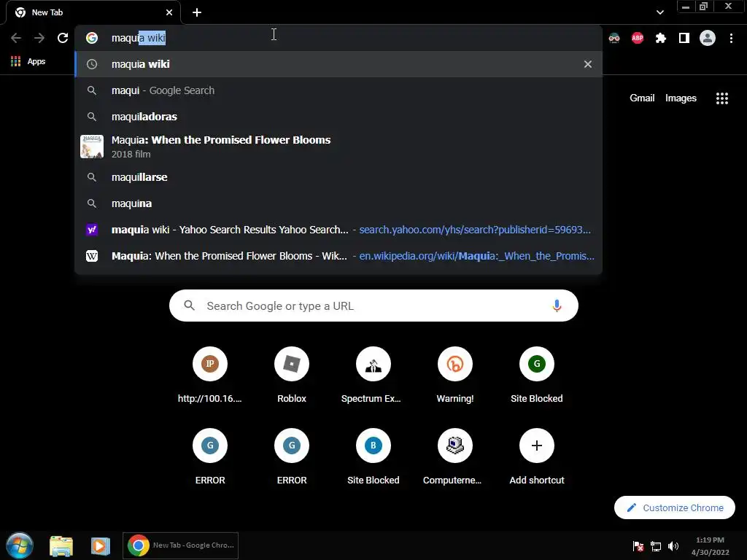Launch the media player taskbar icon
747x560 pixels.
click(100, 545)
